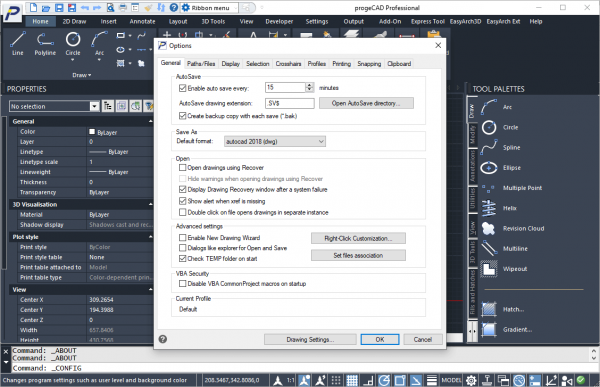Open the No selection dropdown in Properties
Screen dimensions: 600x387
[x=94, y=106]
